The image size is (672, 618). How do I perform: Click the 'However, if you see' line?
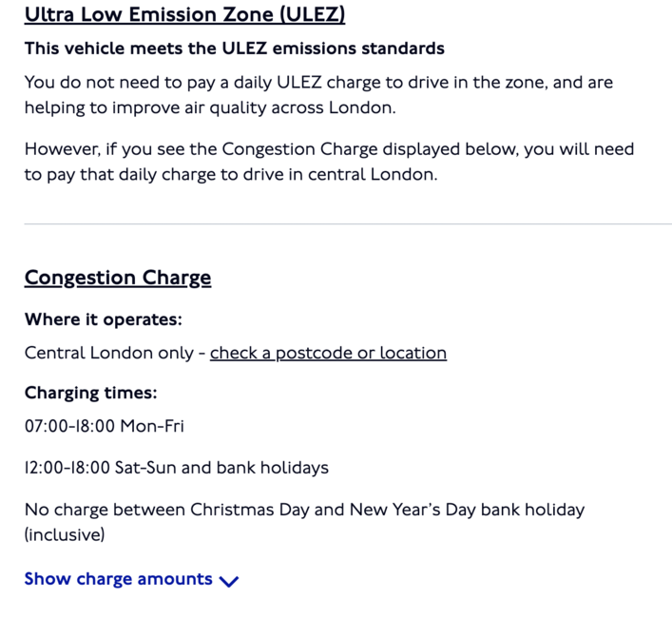pyautogui.click(x=329, y=149)
